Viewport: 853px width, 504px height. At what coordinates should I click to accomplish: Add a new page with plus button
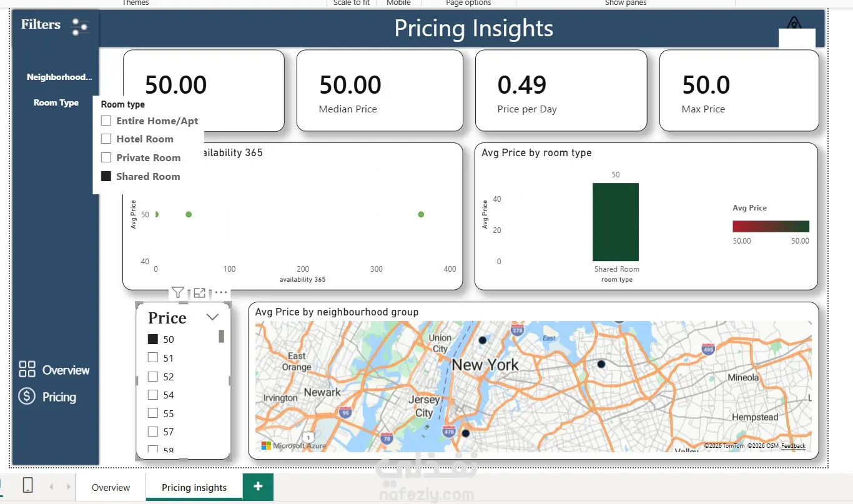(259, 487)
